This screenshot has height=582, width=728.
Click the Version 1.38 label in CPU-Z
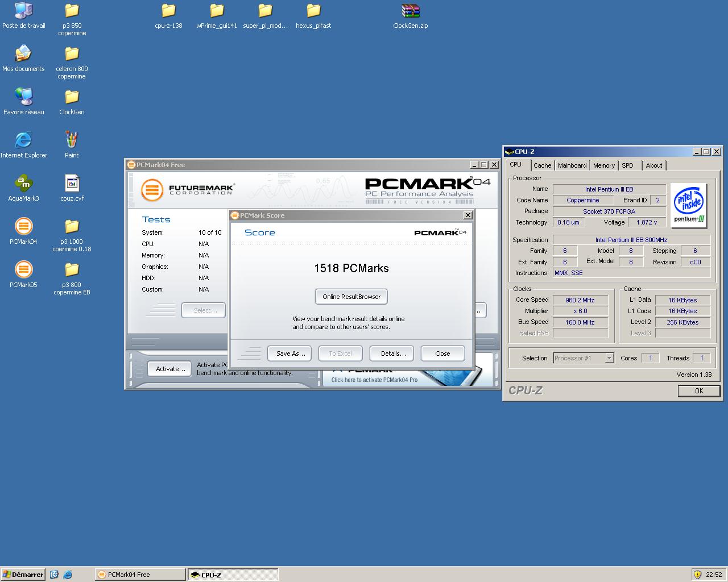coord(694,375)
